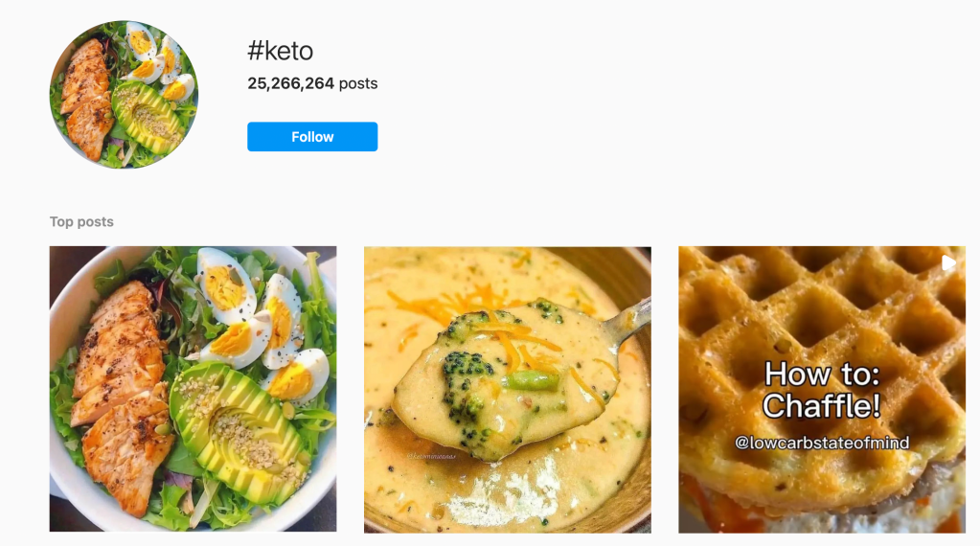Open the #keto hashtag profile picture

tap(124, 95)
